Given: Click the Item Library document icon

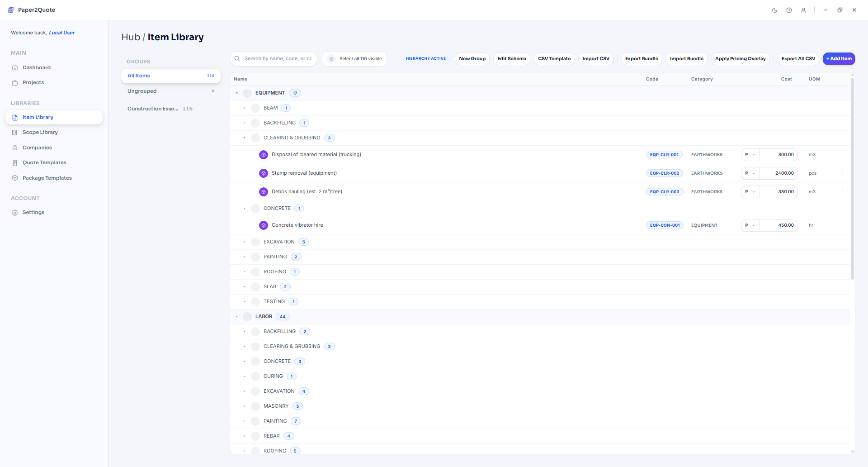Looking at the screenshot, I should [15, 118].
